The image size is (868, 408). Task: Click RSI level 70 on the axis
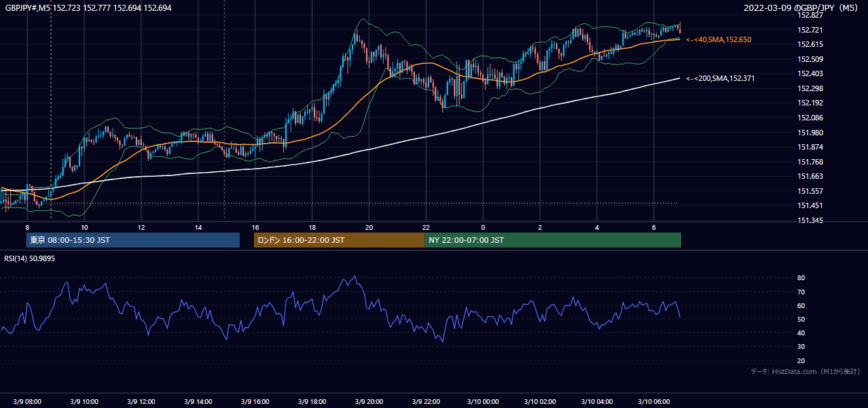pos(801,292)
